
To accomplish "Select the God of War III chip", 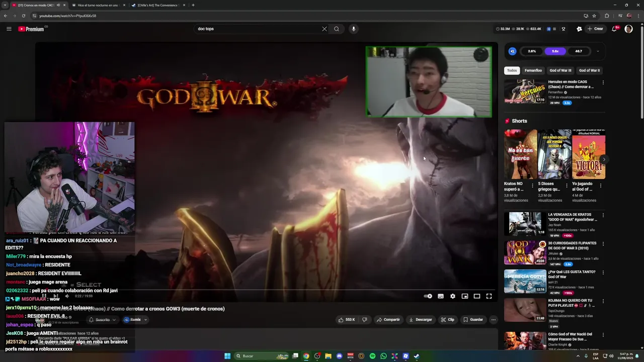I will [x=560, y=70].
